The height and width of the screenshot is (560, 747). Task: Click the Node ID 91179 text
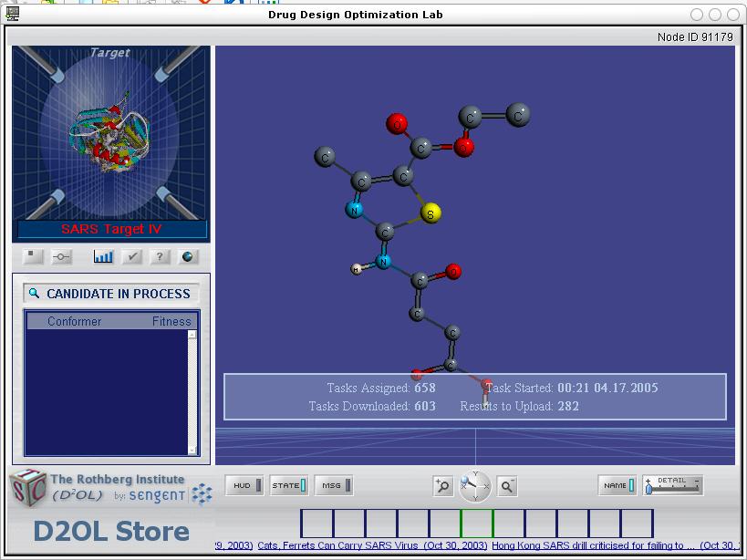pos(695,37)
